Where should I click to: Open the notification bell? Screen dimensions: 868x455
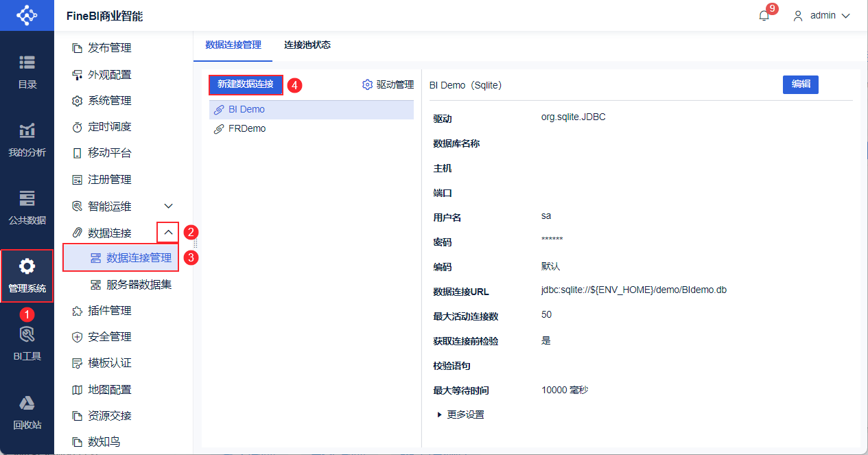764,16
